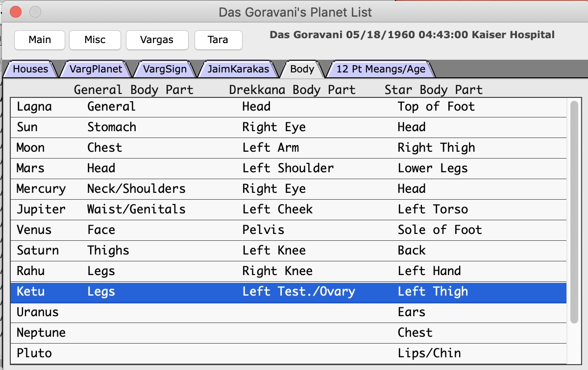Image resolution: width=588 pixels, height=370 pixels.
Task: Click the Tara button
Action: tap(218, 40)
